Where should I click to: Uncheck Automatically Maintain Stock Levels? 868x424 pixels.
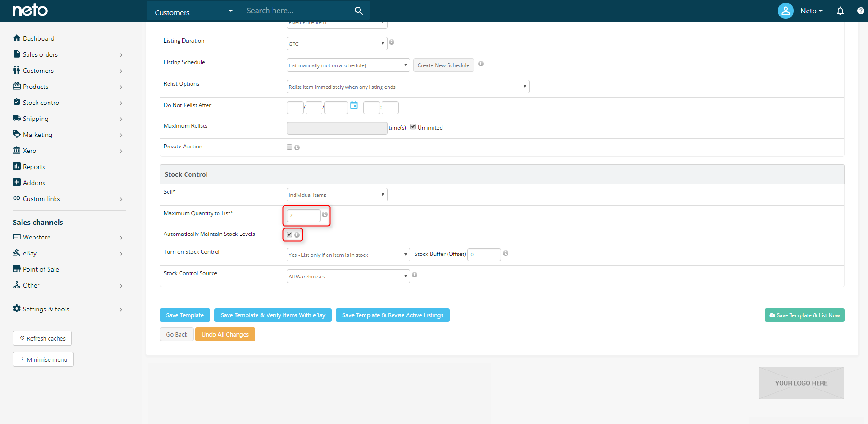289,234
